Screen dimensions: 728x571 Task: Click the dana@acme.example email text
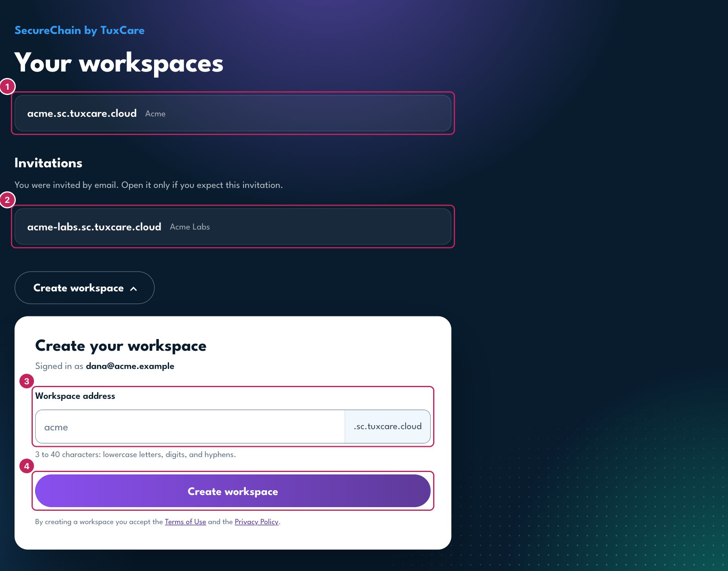point(130,366)
